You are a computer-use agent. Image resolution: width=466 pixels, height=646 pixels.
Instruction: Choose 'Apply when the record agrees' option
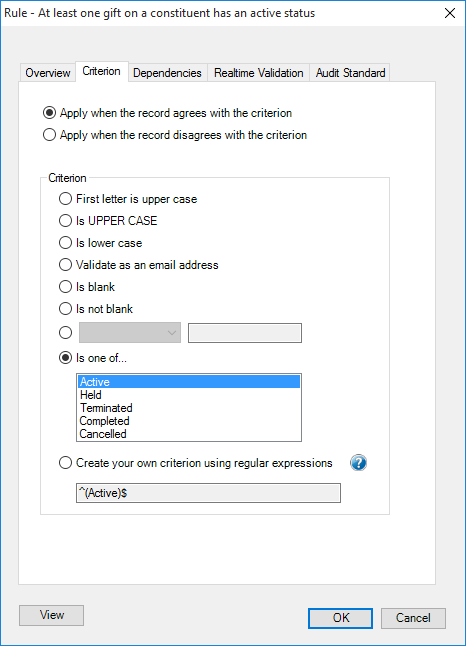[168, 113]
